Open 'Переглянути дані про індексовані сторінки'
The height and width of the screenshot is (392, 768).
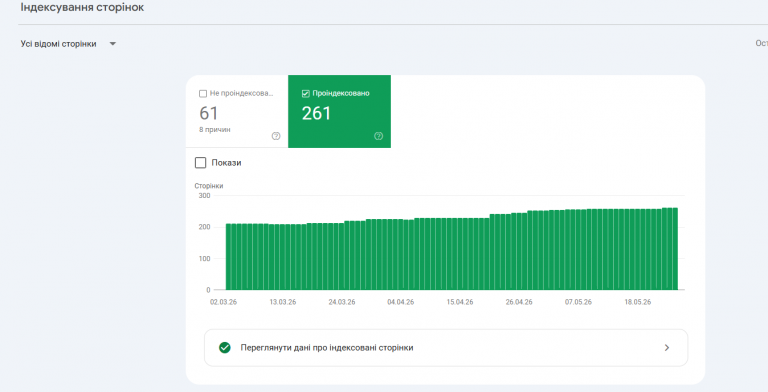click(446, 348)
